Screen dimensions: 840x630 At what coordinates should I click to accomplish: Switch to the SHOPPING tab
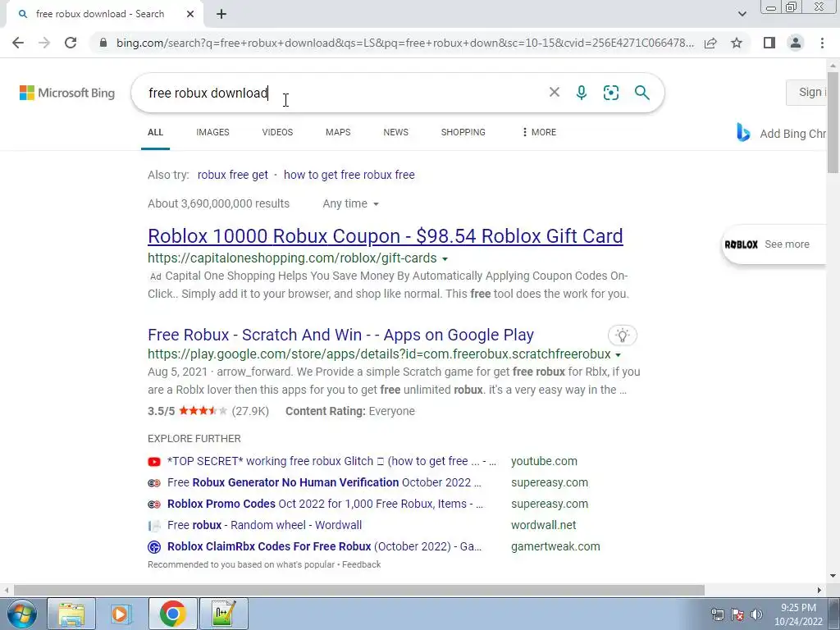(x=463, y=132)
